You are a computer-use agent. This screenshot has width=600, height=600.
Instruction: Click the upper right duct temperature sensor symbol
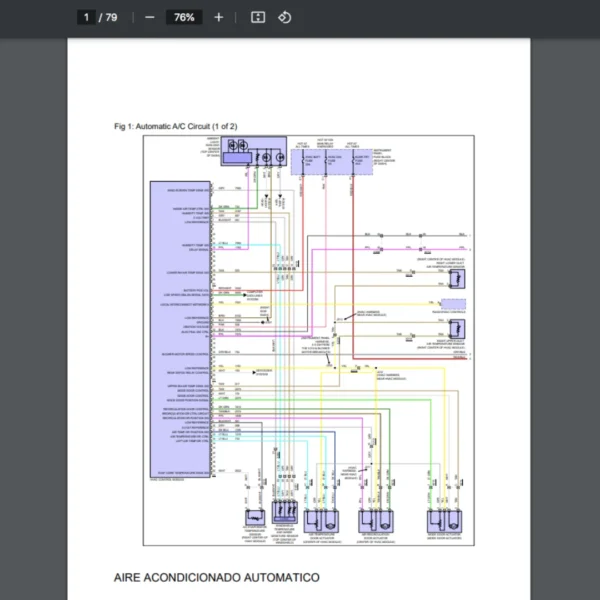click(456, 281)
